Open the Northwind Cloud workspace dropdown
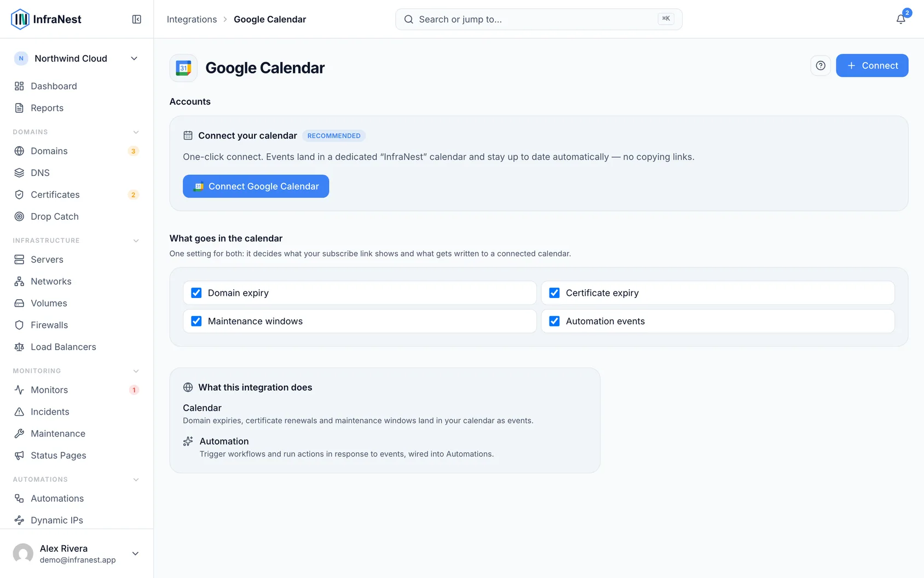Image resolution: width=924 pixels, height=578 pixels. tap(77, 59)
